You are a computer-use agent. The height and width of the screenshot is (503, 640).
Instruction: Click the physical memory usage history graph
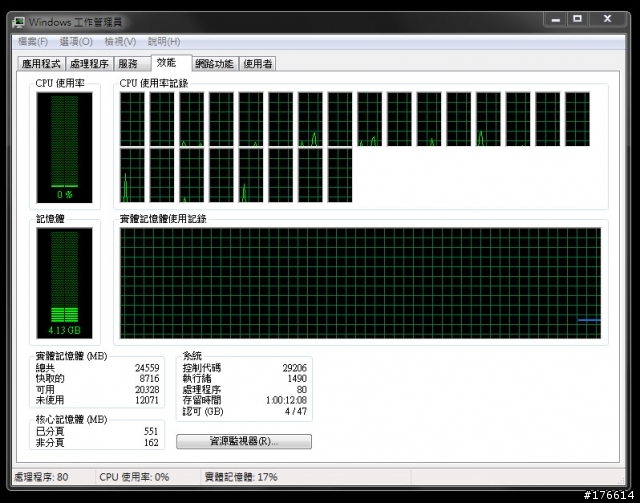(x=360, y=283)
